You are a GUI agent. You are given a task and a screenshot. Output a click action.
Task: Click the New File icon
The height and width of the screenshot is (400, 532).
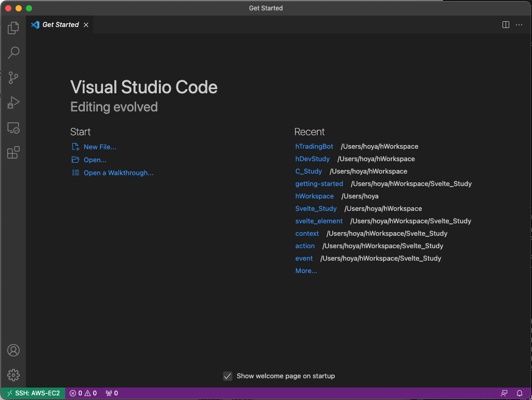tap(76, 147)
